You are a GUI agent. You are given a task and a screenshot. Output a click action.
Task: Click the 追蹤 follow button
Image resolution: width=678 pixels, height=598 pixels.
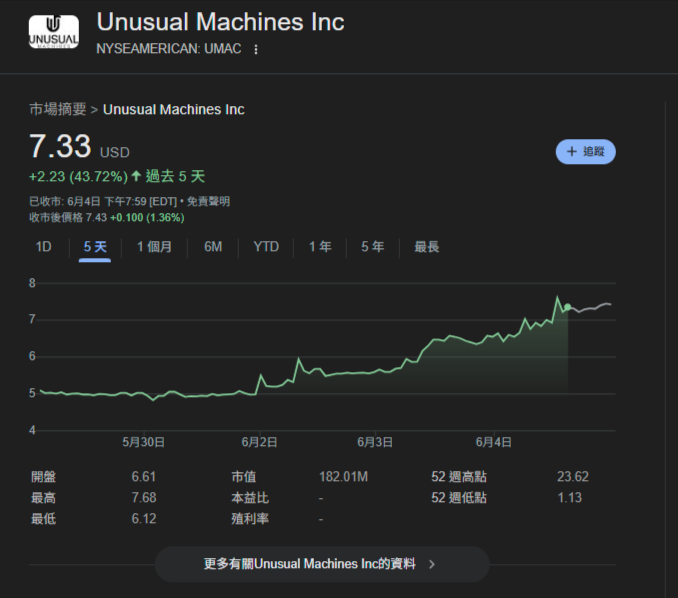pyautogui.click(x=586, y=152)
